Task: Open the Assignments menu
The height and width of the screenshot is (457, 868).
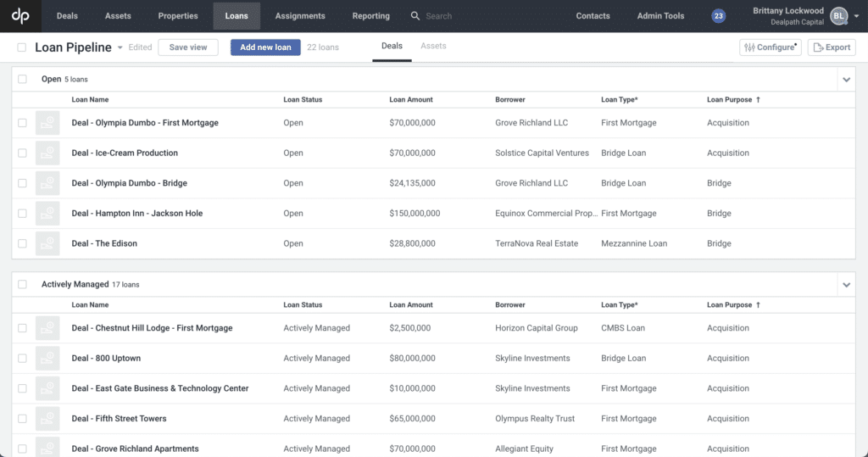Action: click(300, 16)
